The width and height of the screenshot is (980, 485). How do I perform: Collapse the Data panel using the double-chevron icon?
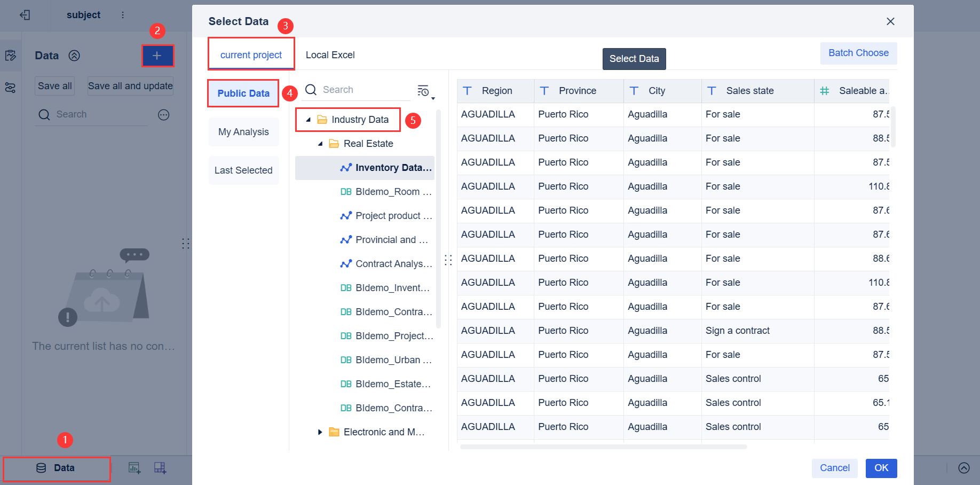coord(75,55)
